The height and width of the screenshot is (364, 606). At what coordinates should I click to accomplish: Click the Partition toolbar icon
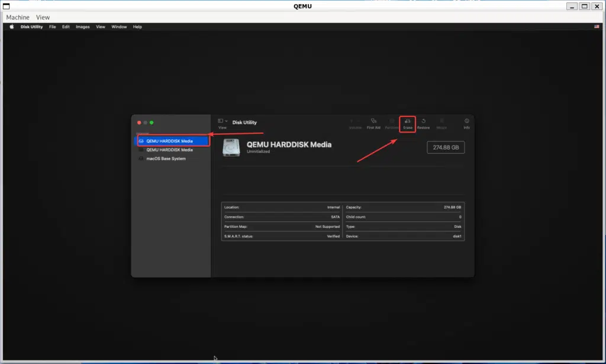392,121
